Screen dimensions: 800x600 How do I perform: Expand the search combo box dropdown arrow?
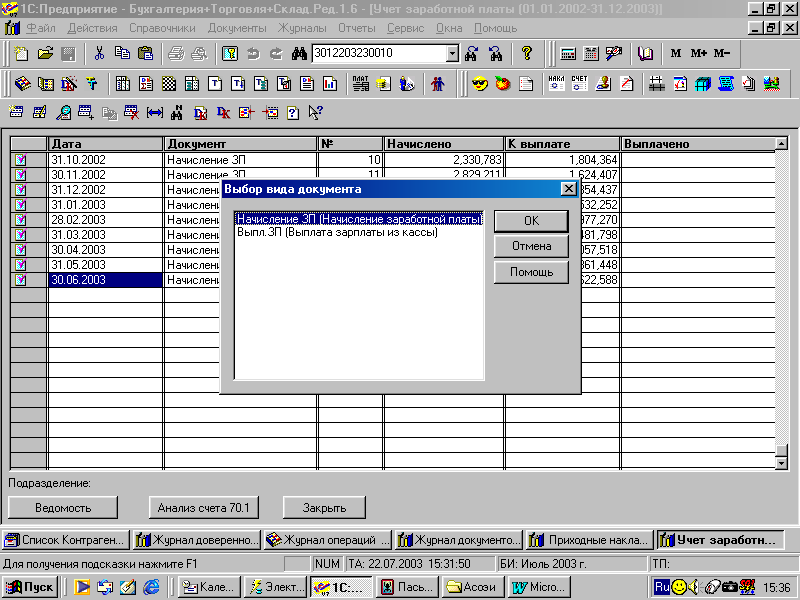click(x=452, y=53)
